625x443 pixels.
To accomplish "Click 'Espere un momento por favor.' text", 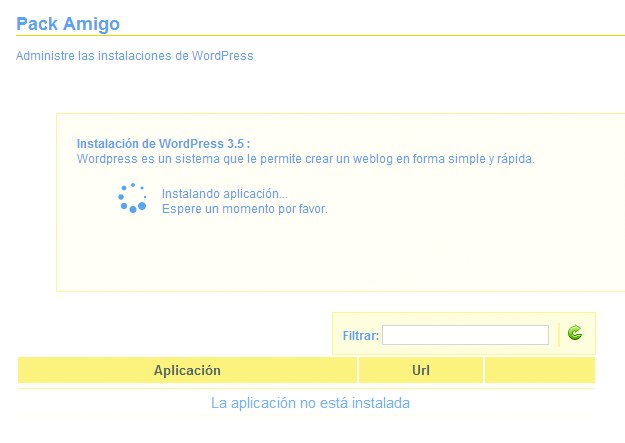I will (244, 209).
